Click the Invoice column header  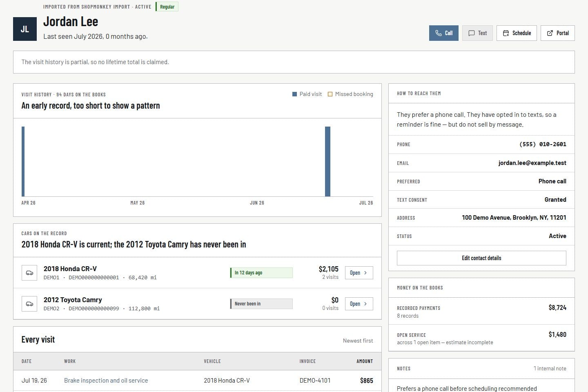(x=307, y=361)
